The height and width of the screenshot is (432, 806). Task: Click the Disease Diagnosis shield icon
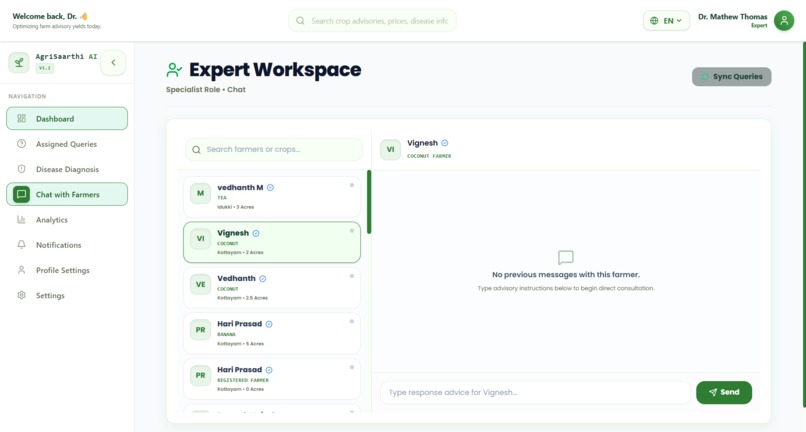[x=22, y=169]
